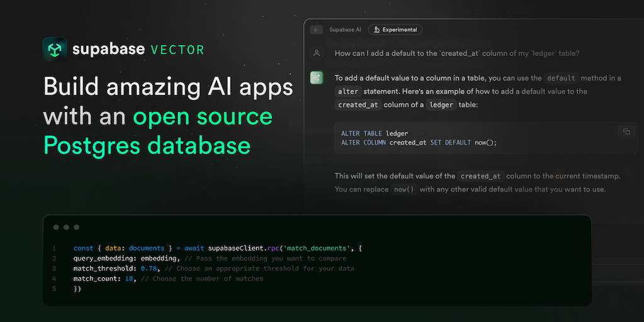Screen dimensions: 644x322
Task: Click the user question about created_at column
Action: 457,53
